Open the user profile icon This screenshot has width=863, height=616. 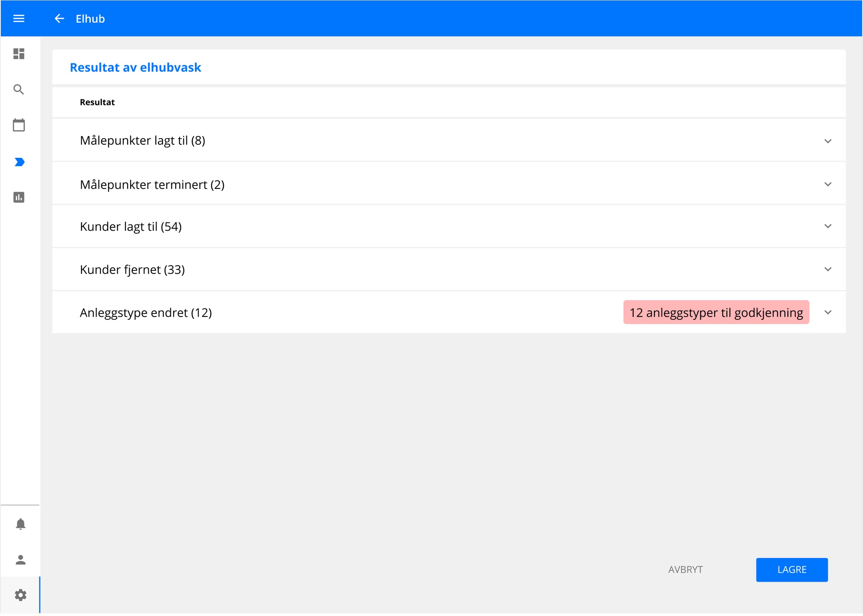(x=20, y=560)
